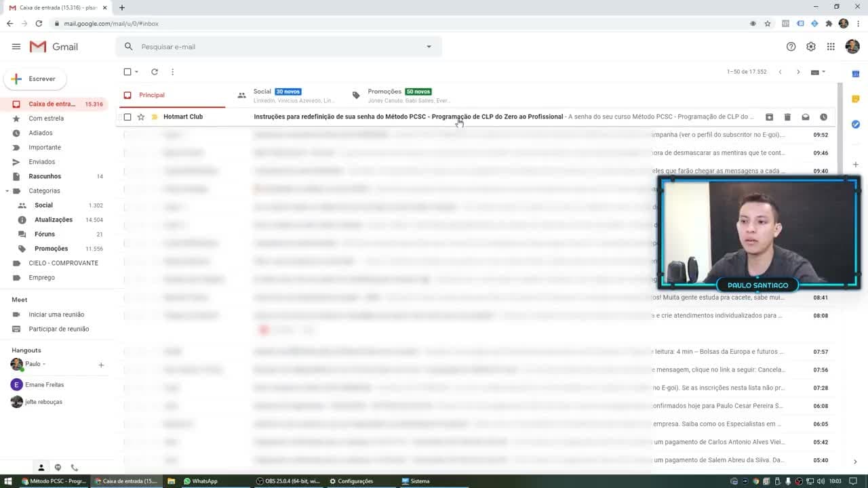
Task: Snooze the Hotmart Club email
Action: (x=823, y=117)
